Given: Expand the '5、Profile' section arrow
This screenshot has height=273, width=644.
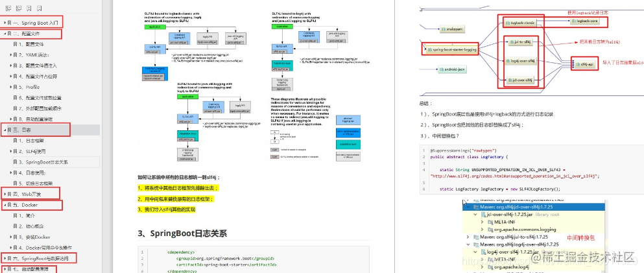Looking at the screenshot, I should (11, 87).
